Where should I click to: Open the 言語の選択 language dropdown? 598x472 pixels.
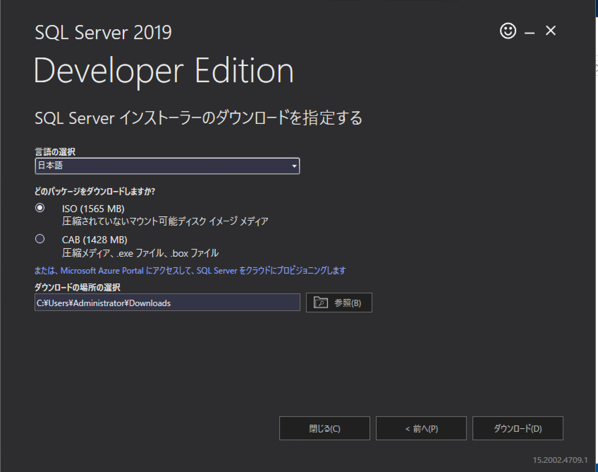coord(167,166)
